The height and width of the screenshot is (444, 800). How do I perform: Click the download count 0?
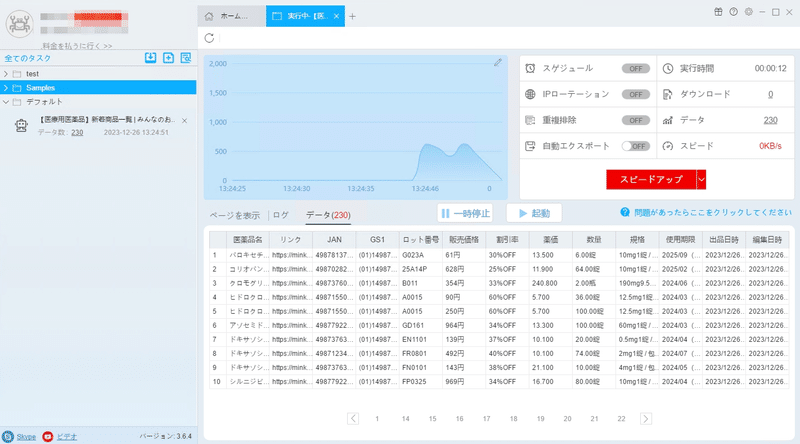pyautogui.click(x=770, y=94)
